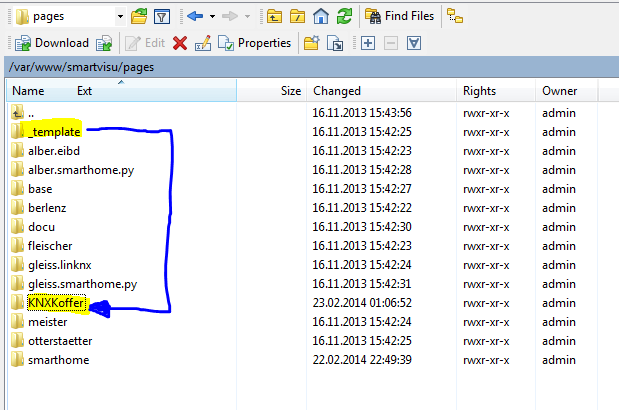This screenshot has height=410, width=619.
Task: Click owner admin in KNXKoffer row
Action: [x=559, y=303]
